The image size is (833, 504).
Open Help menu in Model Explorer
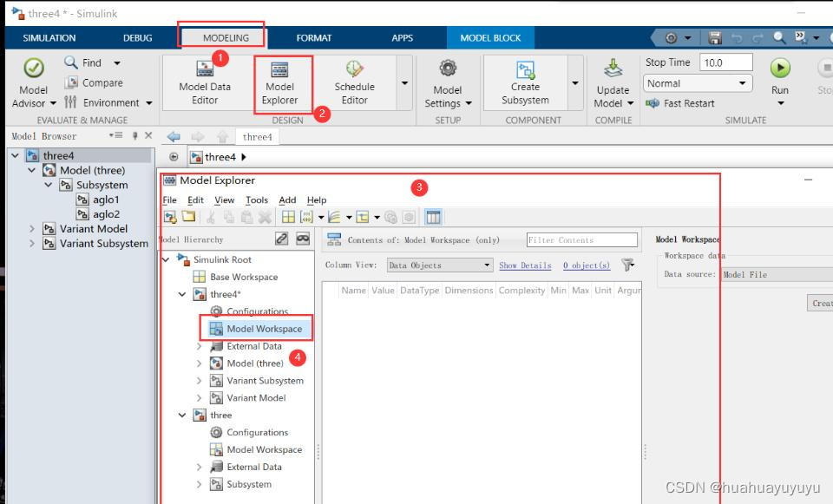[x=317, y=200]
